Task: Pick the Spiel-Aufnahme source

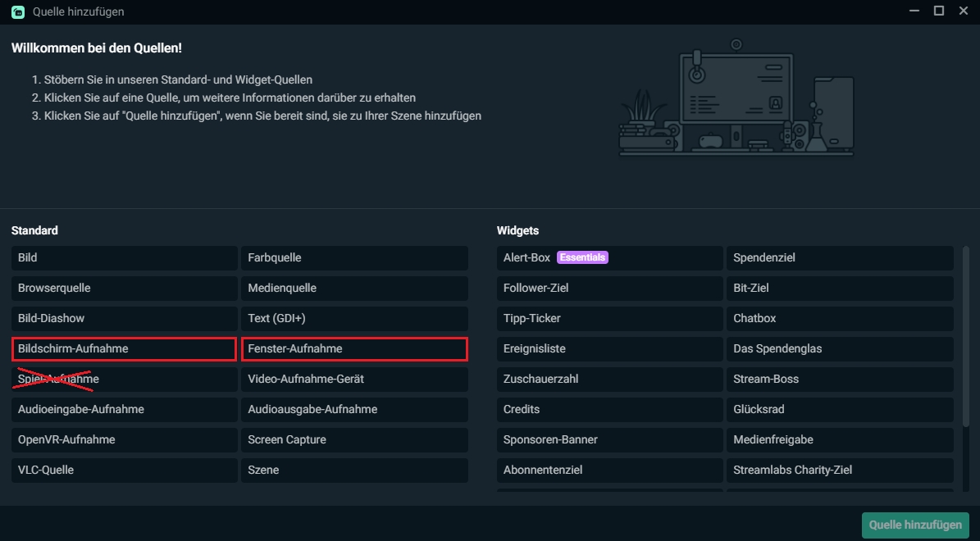Action: (124, 379)
